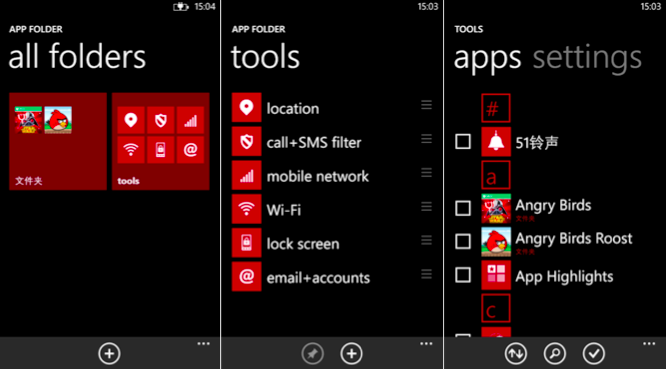Tap Angry Birds Star Wars thumbnail in folder tile
Viewport: 666px width, 369px height.
coord(28,120)
